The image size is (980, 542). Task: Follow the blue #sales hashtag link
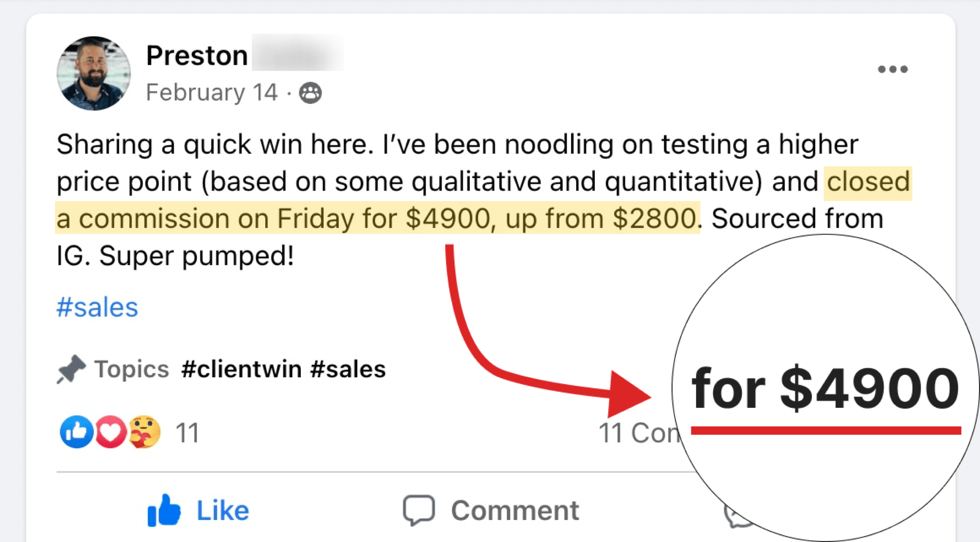(x=97, y=307)
